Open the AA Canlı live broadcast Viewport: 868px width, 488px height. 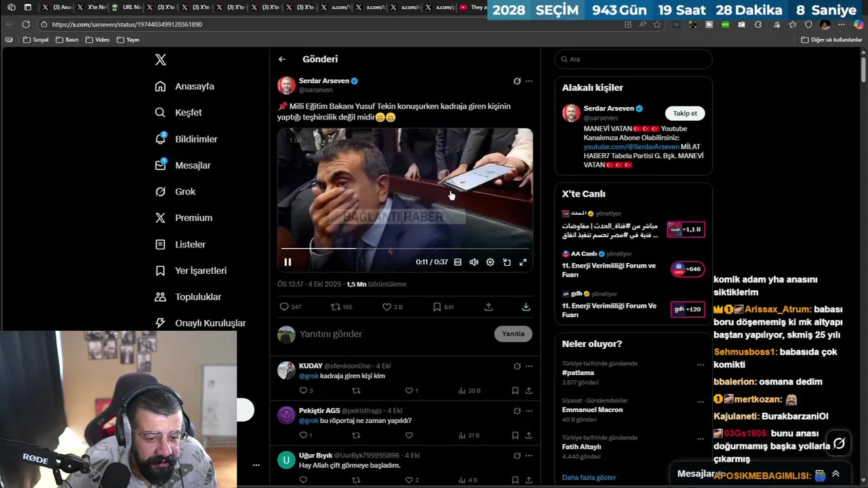click(633, 266)
